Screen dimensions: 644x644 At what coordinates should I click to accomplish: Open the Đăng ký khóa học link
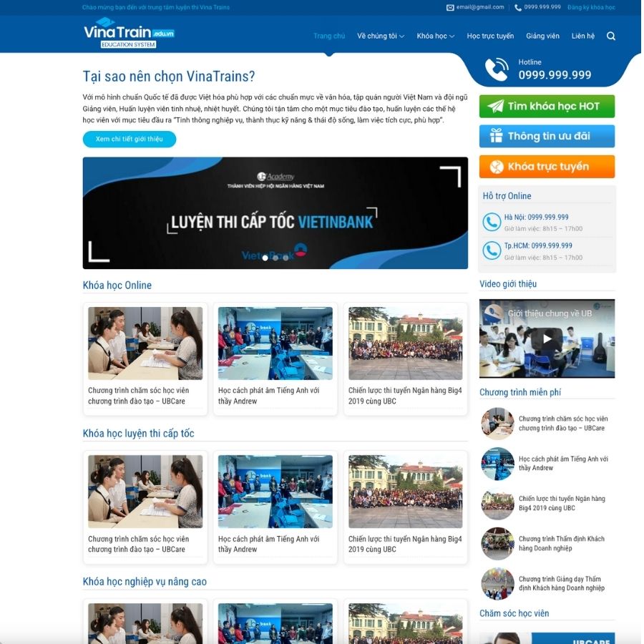(x=590, y=7)
